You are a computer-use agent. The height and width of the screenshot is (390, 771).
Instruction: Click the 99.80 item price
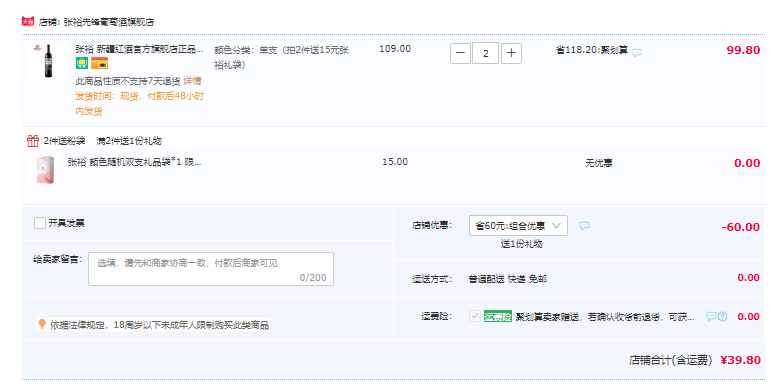(743, 50)
